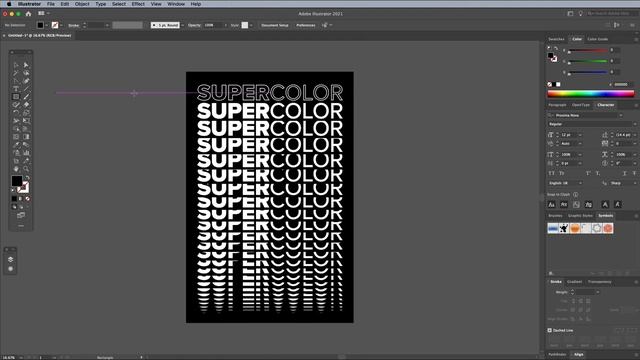Click the Strikethrough character button

(x=635, y=173)
